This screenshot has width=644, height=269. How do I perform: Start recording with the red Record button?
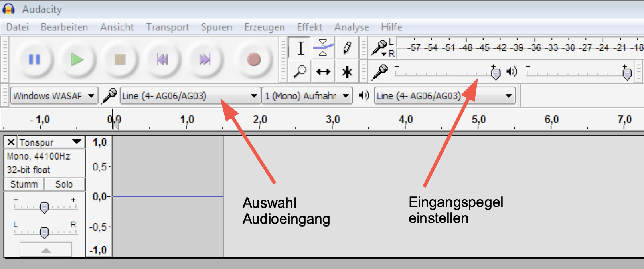point(254,60)
